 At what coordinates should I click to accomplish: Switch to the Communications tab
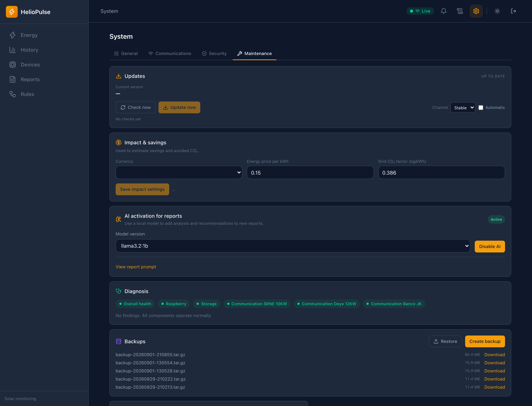tap(170, 53)
